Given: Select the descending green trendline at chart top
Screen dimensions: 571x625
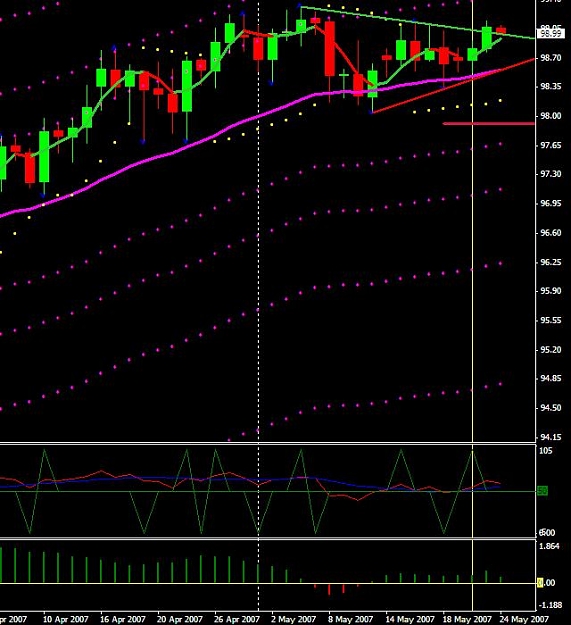Looking at the screenshot, I should (x=418, y=22).
